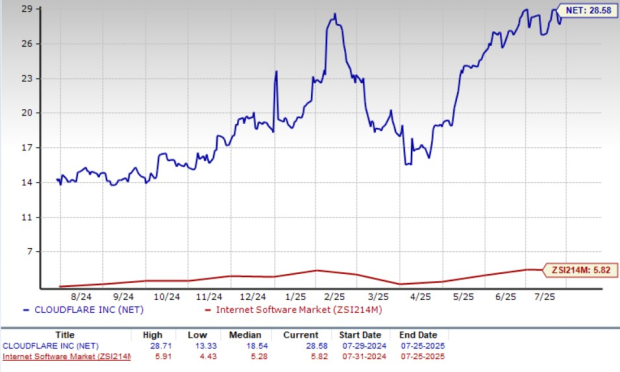The width and height of the screenshot is (620, 372).
Task: Select the 28.58 current value in table
Action: pos(317,346)
